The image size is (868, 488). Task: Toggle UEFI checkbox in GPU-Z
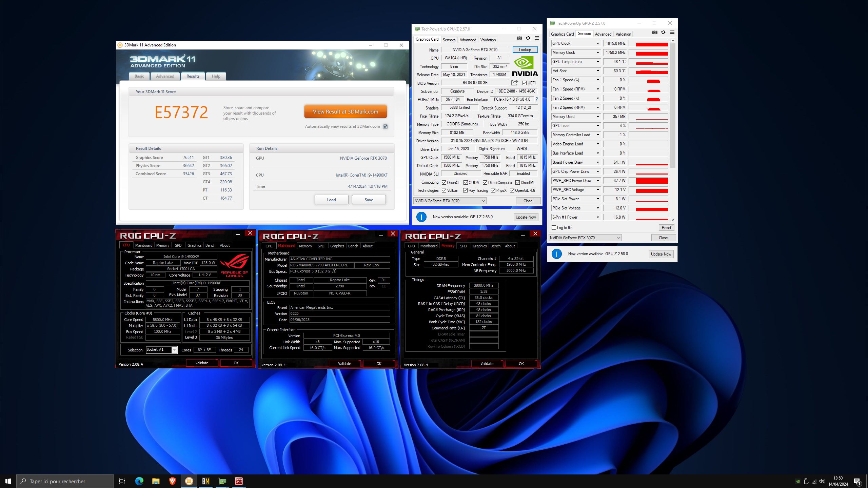pyautogui.click(x=524, y=83)
